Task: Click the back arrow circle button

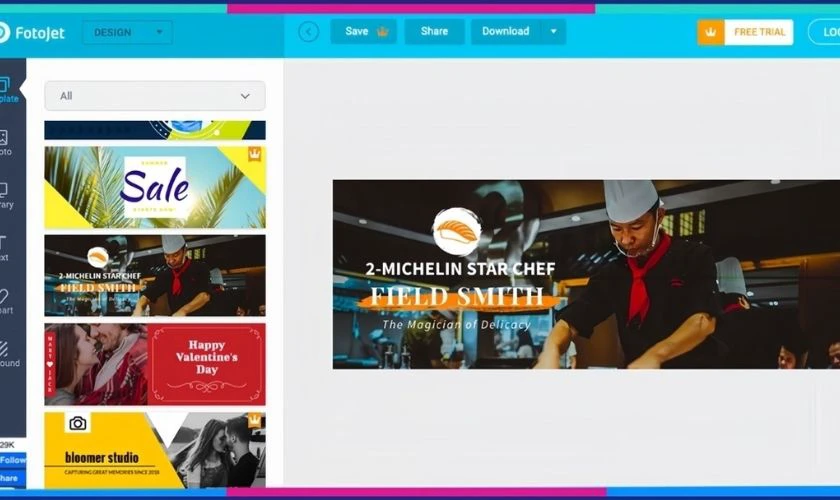Action: point(308,32)
